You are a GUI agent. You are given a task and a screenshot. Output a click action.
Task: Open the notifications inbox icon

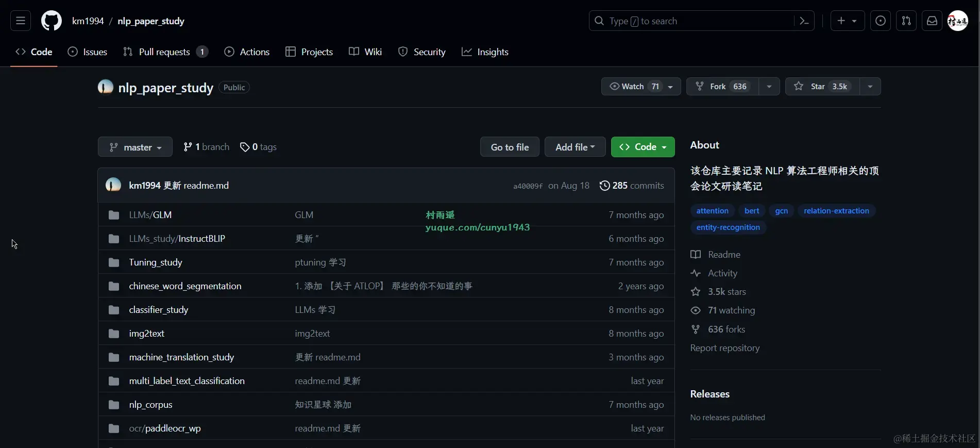coord(932,21)
